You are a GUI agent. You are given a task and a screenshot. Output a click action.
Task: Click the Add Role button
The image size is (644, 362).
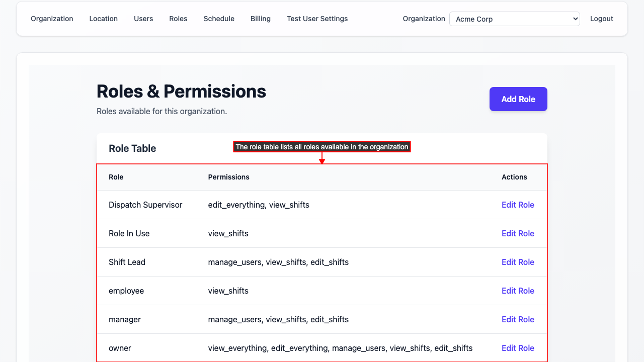tap(518, 99)
